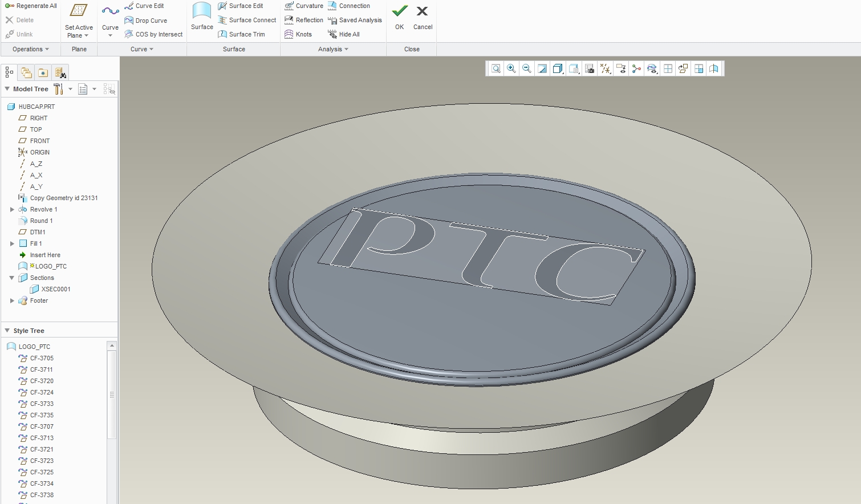Open Curvature analysis tool
This screenshot has width=861, height=504.
click(x=304, y=6)
